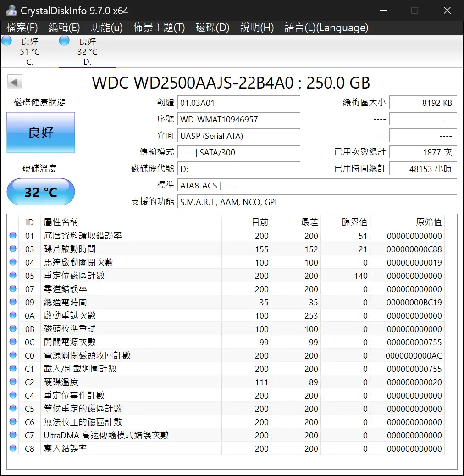Click status dot for attribute C2
The width and height of the screenshot is (464, 476).
click(13, 382)
